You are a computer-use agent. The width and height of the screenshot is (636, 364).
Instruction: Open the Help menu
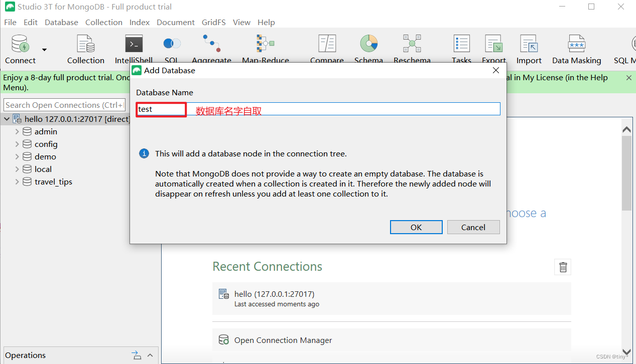(x=266, y=22)
